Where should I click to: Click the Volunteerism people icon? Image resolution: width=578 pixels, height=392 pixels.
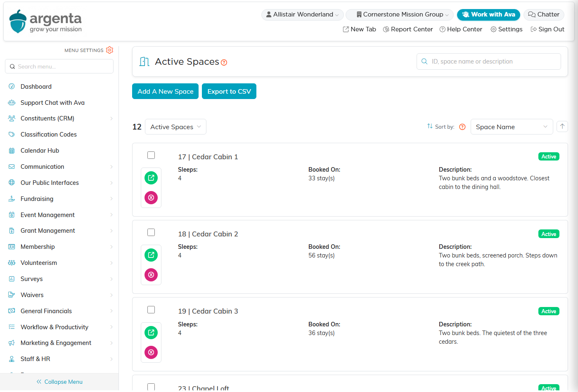tap(12, 263)
